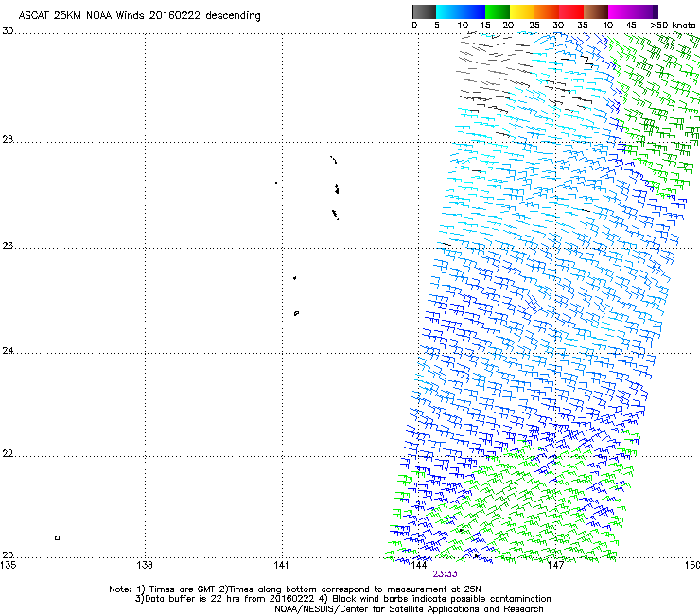The image size is (700, 615).
Task: Select the legend's '5' knots label
Action: point(437,26)
